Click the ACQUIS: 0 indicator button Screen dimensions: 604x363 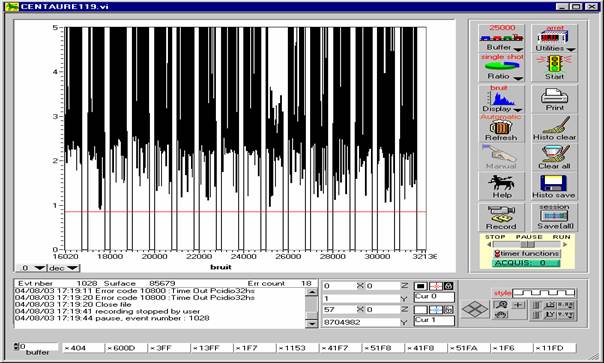[x=526, y=263]
